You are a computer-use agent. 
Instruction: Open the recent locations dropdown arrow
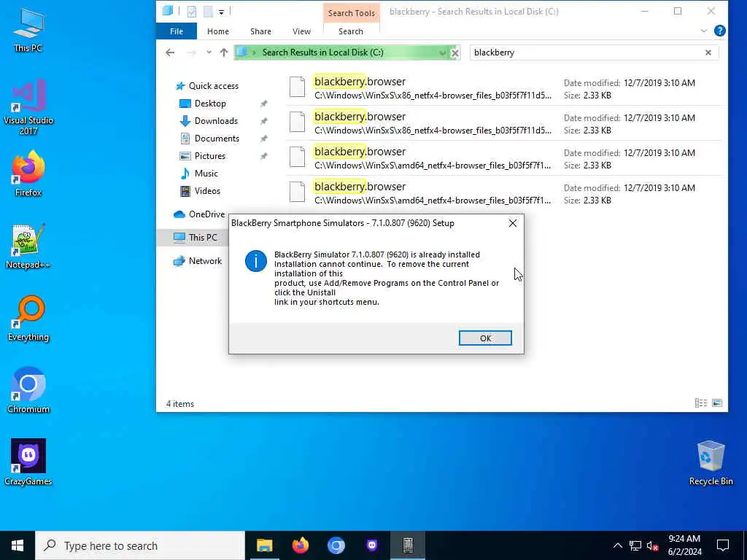[209, 52]
